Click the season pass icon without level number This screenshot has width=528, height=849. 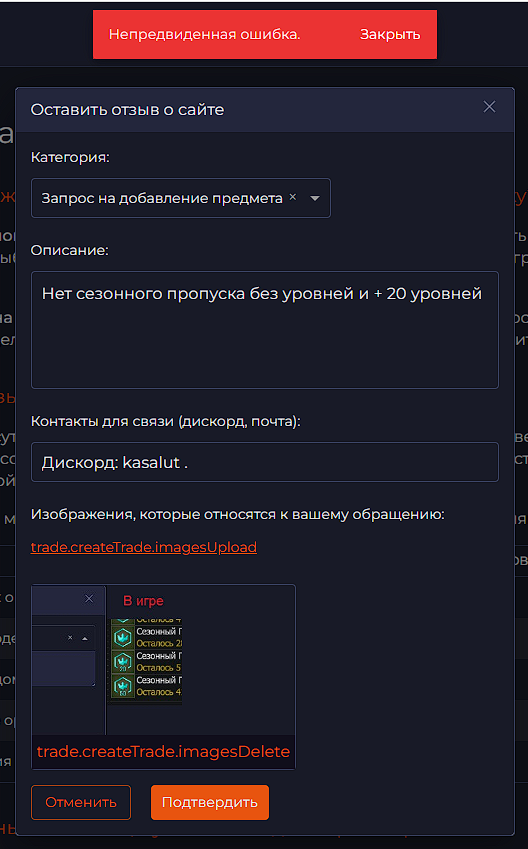coord(123,638)
